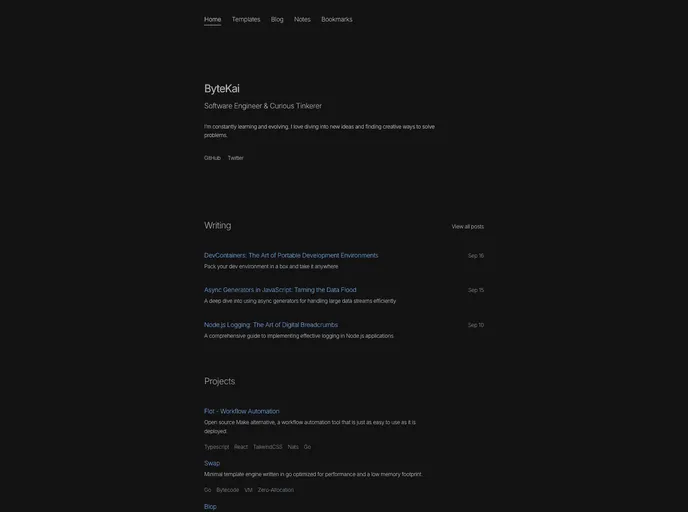Screen dimensions: 688x512
Task: Open the Bookmarks page
Action: pyautogui.click(x=337, y=19)
